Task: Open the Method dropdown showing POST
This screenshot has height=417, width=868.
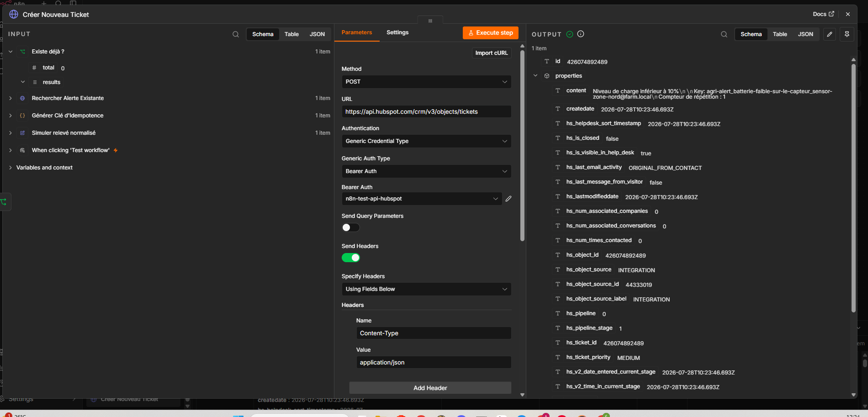Action: [x=426, y=82]
